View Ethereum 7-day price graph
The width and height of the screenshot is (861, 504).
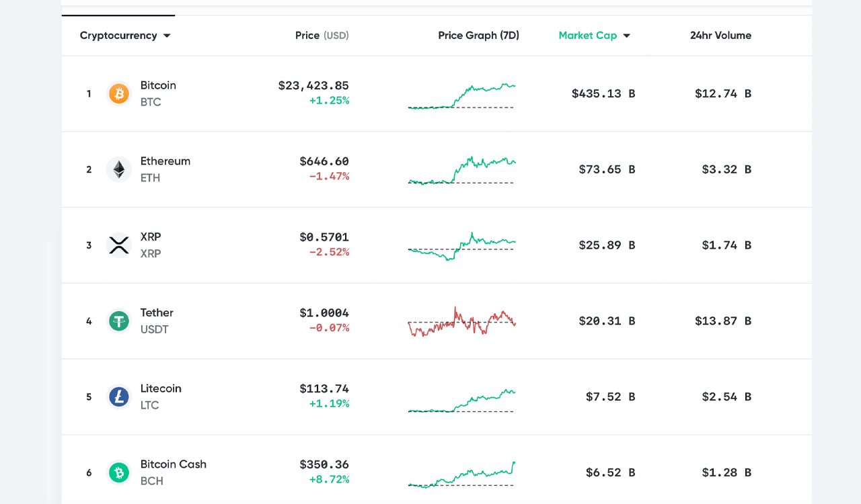click(461, 171)
